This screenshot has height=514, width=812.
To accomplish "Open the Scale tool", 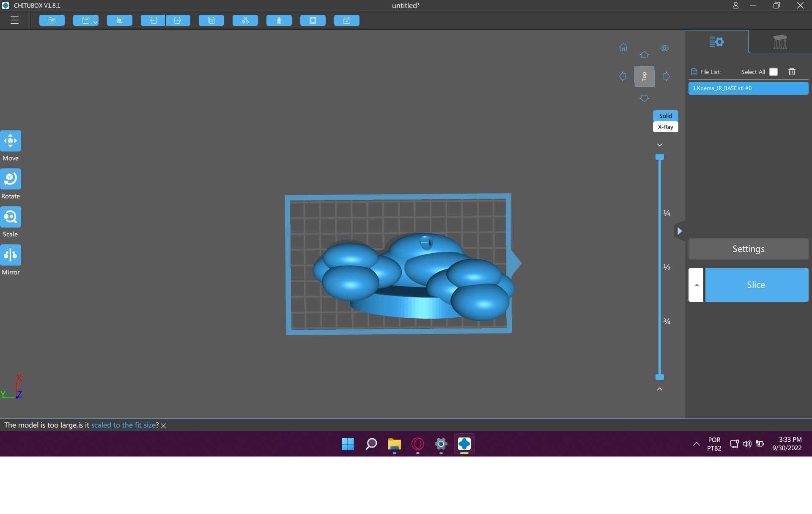I will [x=11, y=217].
